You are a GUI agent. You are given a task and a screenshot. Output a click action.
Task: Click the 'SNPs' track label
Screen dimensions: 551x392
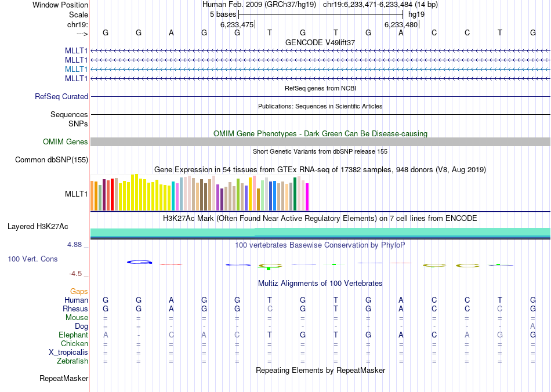tap(78, 124)
